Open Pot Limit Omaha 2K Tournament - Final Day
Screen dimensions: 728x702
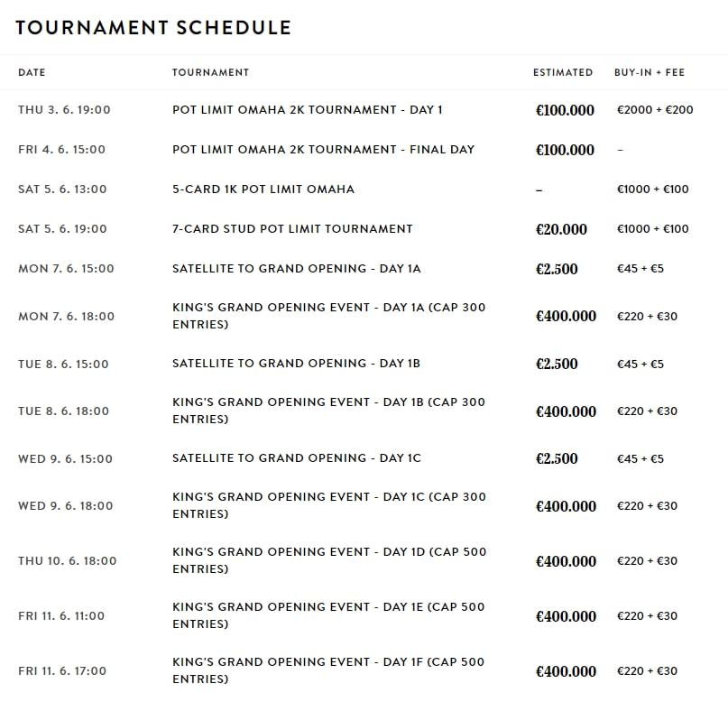(x=323, y=150)
